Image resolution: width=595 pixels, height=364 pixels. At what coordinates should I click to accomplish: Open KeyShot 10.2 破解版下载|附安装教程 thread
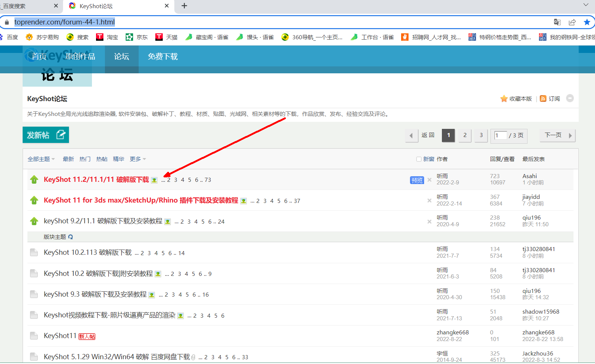click(x=98, y=273)
